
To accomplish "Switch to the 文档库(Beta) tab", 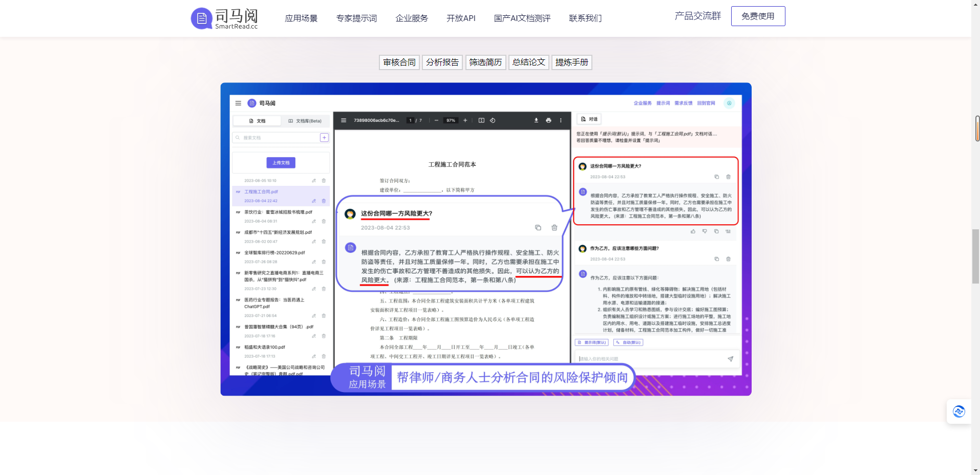I will [306, 120].
